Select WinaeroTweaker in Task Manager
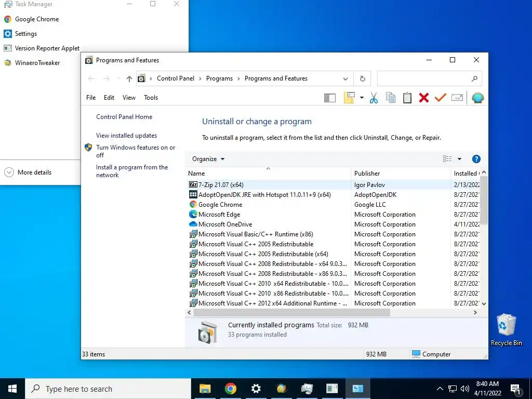532x399 pixels. (37, 63)
